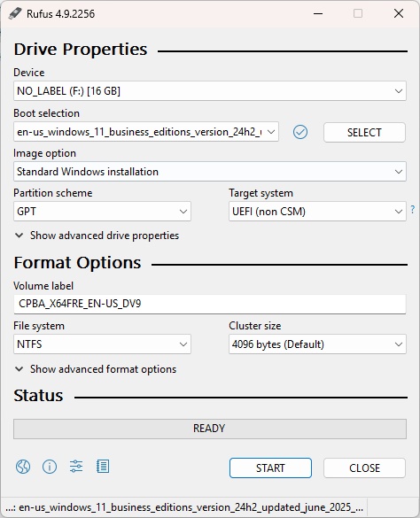Open the Target system UEFI dropdown
Image resolution: width=420 pixels, height=518 pixels.
tap(317, 212)
